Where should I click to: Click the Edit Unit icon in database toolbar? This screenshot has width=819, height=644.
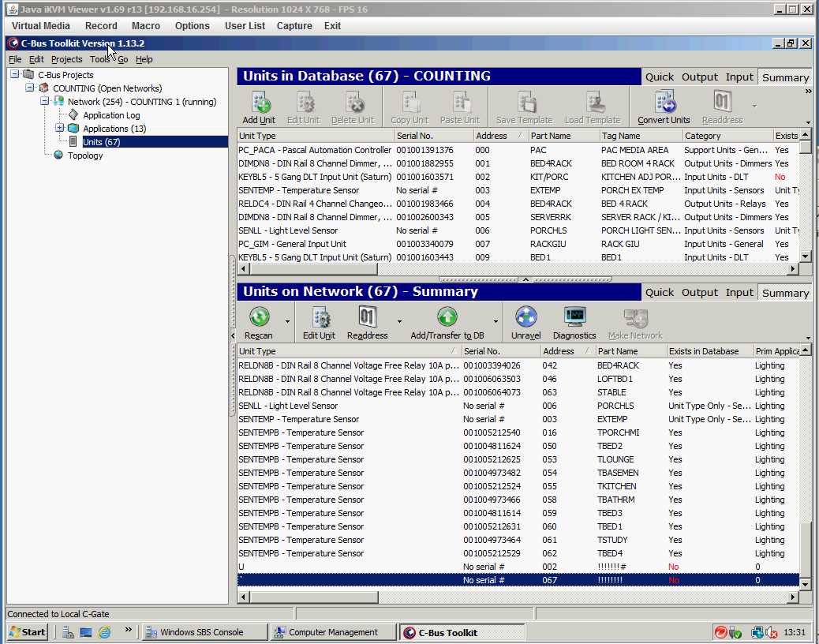tap(305, 103)
